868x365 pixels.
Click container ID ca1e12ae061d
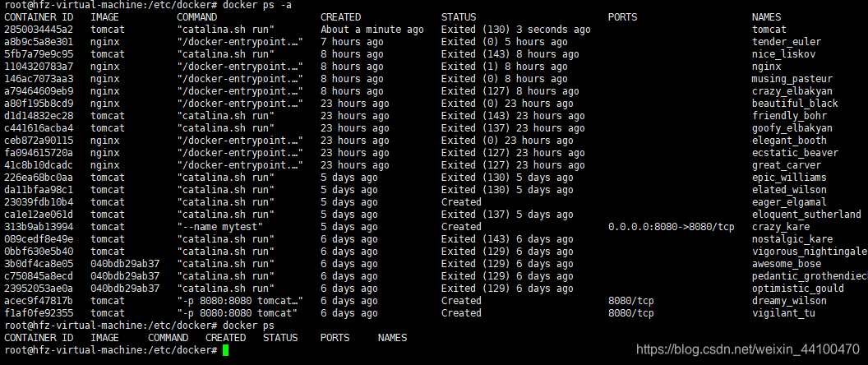pyautogui.click(x=39, y=215)
